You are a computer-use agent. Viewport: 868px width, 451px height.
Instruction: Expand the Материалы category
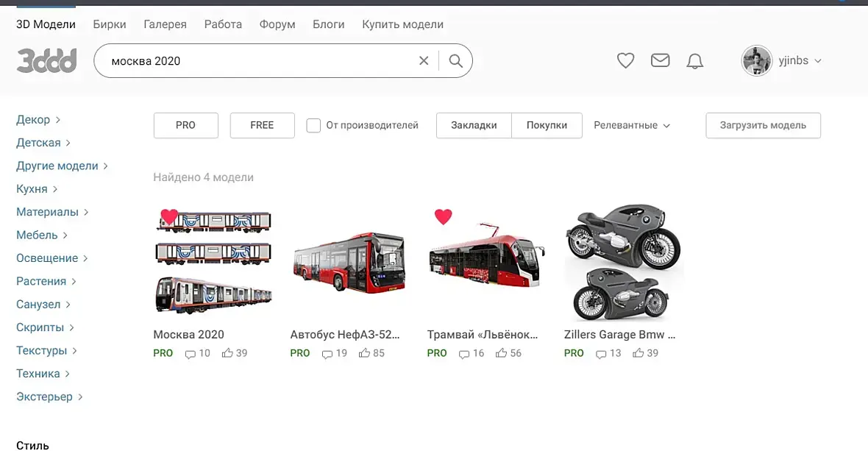point(52,212)
